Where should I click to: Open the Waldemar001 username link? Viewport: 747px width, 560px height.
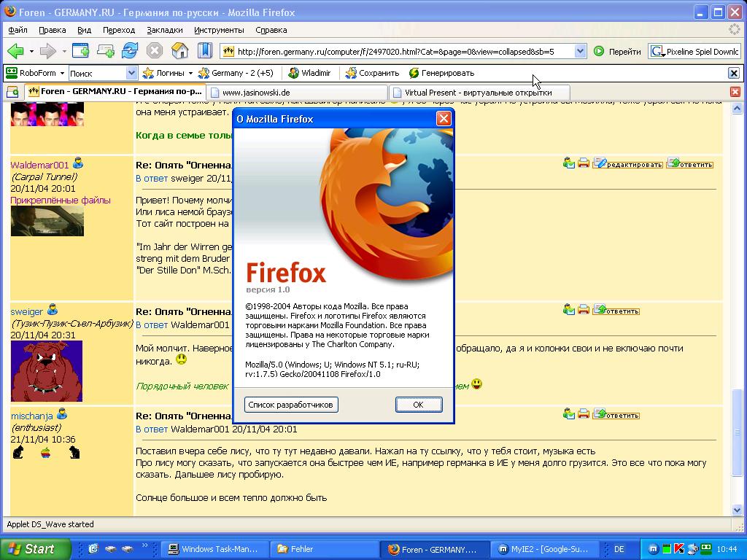pos(39,166)
